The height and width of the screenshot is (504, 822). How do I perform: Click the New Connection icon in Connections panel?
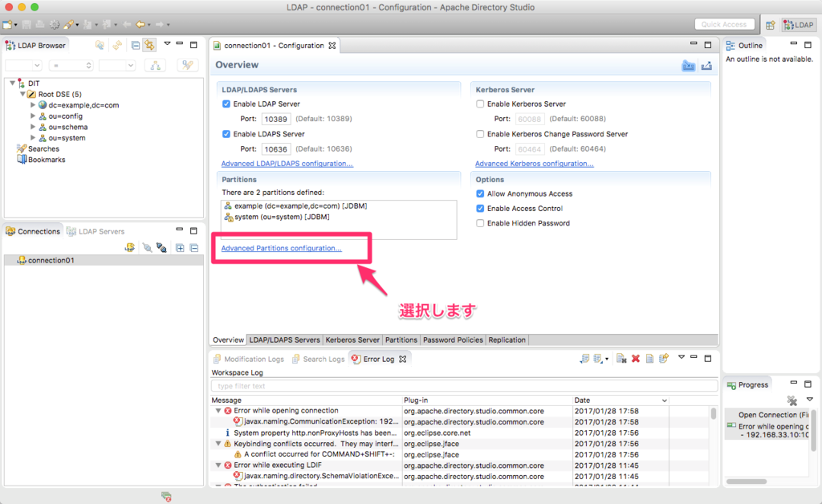(129, 247)
